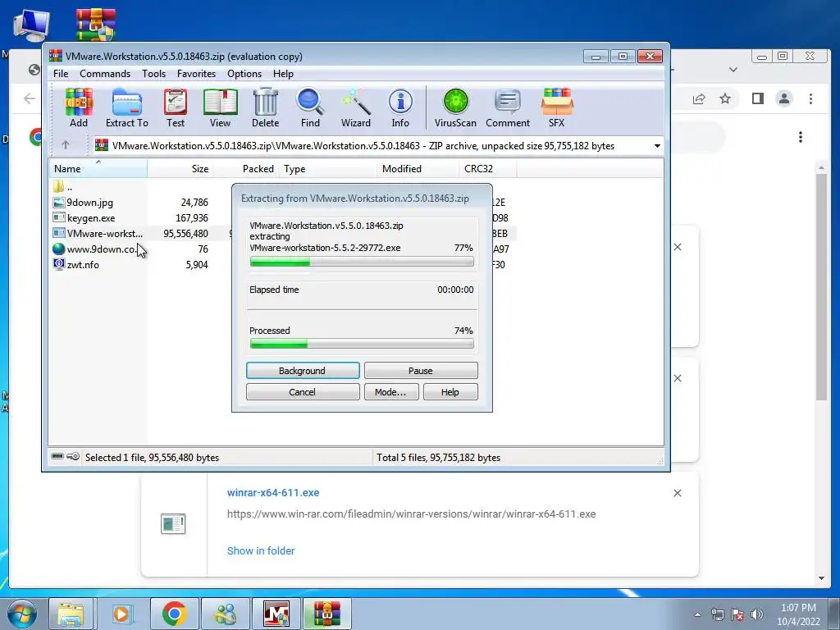840x630 pixels.
Task: Sort by the CRC32 column header
Action: (x=487, y=169)
